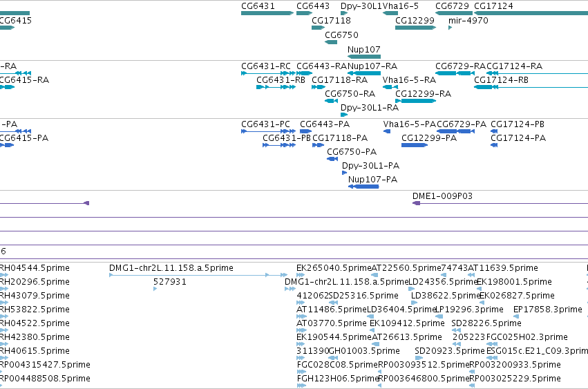Click the AT11639.5prime EST label
This screenshot has height=389, width=588.
(503, 268)
